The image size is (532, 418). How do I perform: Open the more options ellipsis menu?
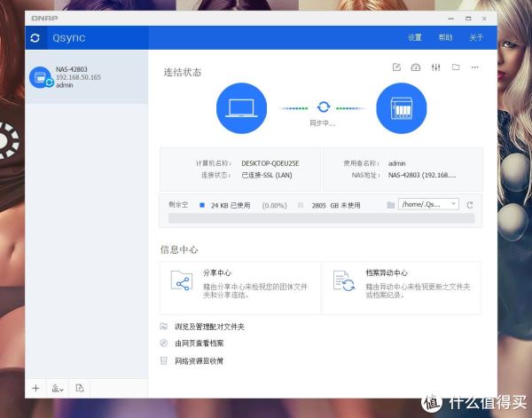click(x=475, y=67)
